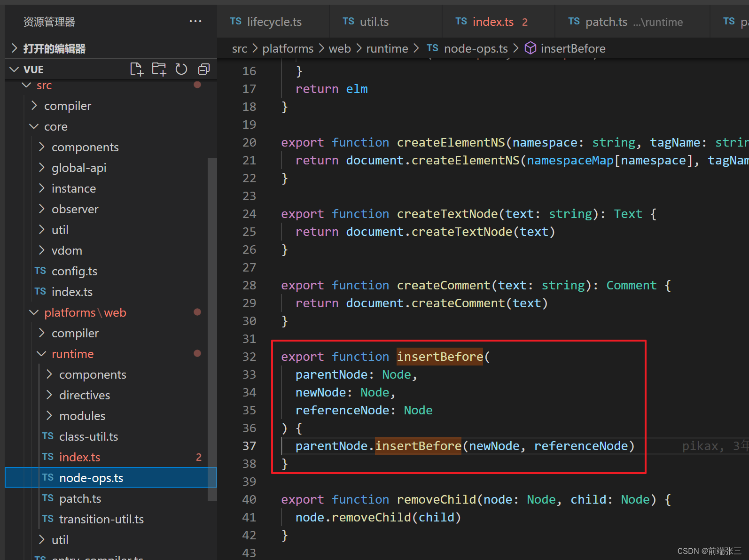Click 'return elm' on line 17

331,89
